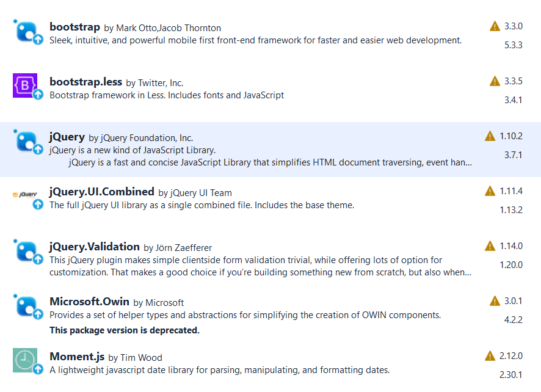Select the bootstrap.less package name
This screenshot has width=541, height=392.
pyautogui.click(x=85, y=82)
